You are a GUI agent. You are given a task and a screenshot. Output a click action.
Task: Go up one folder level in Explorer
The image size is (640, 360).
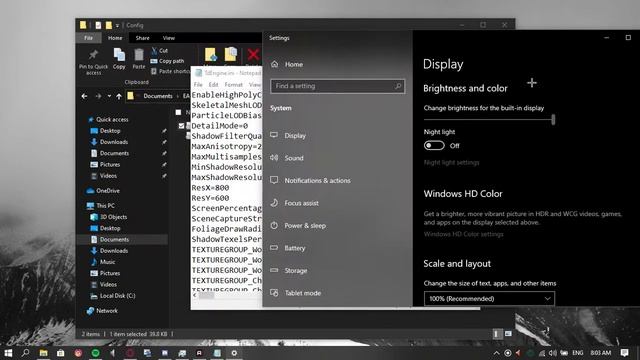(119, 96)
